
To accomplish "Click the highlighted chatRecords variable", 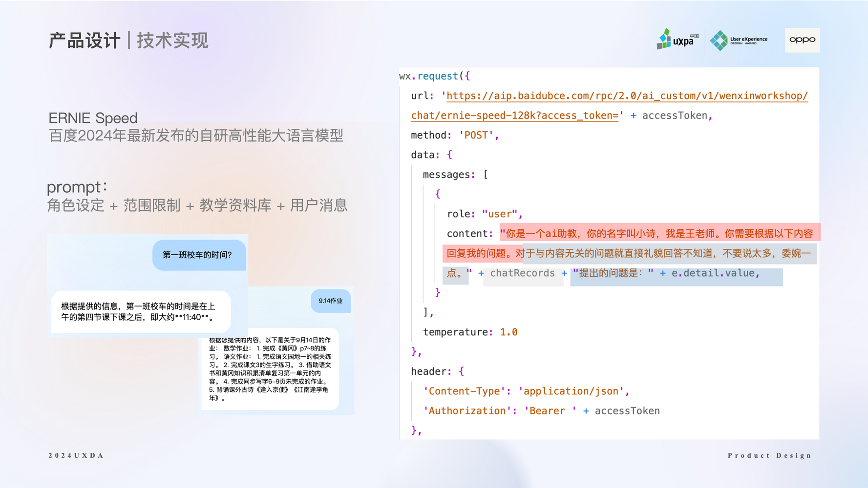I will point(522,273).
